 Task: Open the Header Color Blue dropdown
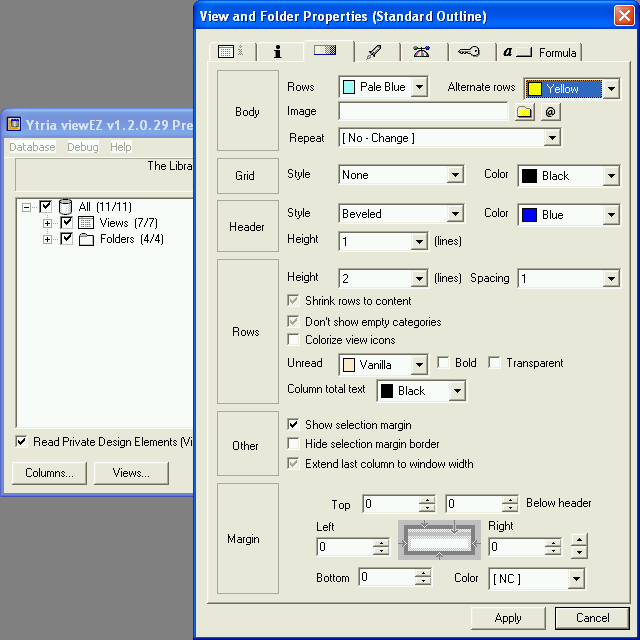coord(611,215)
